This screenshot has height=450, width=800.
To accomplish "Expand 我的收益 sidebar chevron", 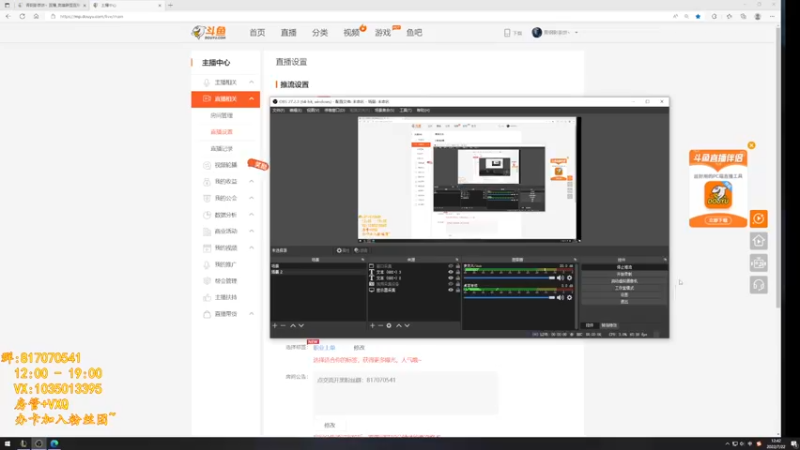I will coord(252,182).
